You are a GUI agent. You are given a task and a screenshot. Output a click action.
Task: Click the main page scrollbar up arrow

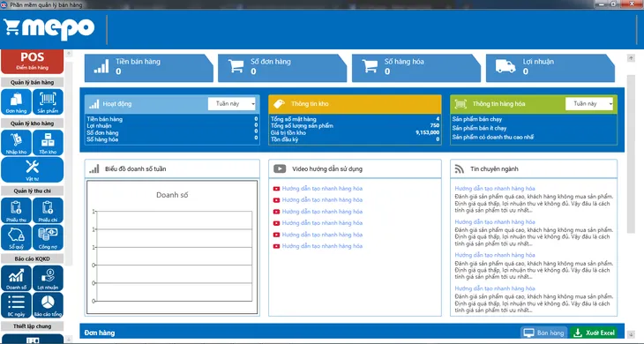coord(632,58)
